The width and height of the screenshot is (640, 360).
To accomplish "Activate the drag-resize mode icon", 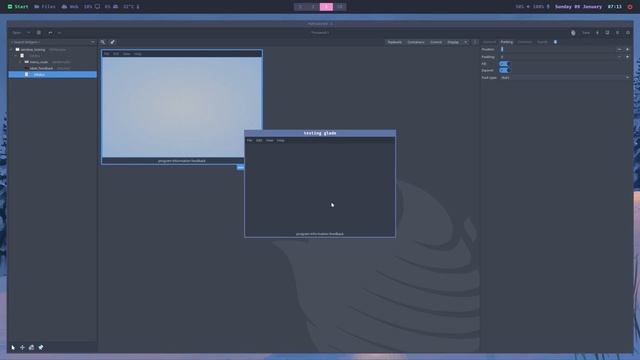I will 22,347.
